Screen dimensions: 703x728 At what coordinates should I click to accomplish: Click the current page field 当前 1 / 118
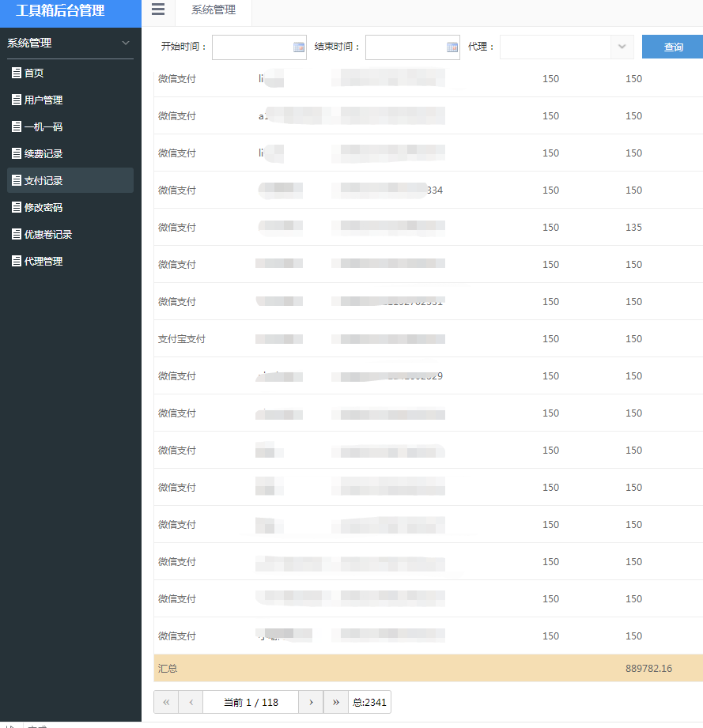tap(251, 702)
